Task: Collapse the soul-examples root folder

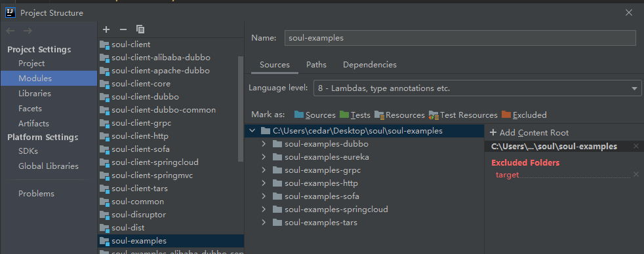Action: coord(252,131)
